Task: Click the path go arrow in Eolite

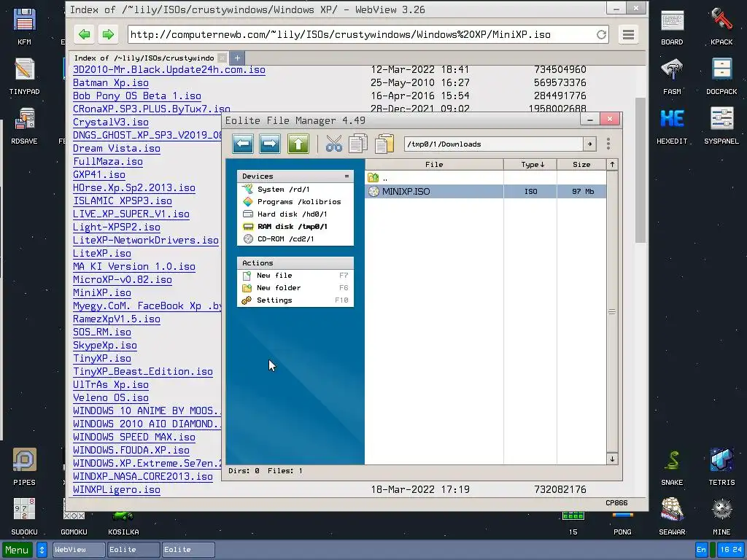Action: pyautogui.click(x=589, y=144)
